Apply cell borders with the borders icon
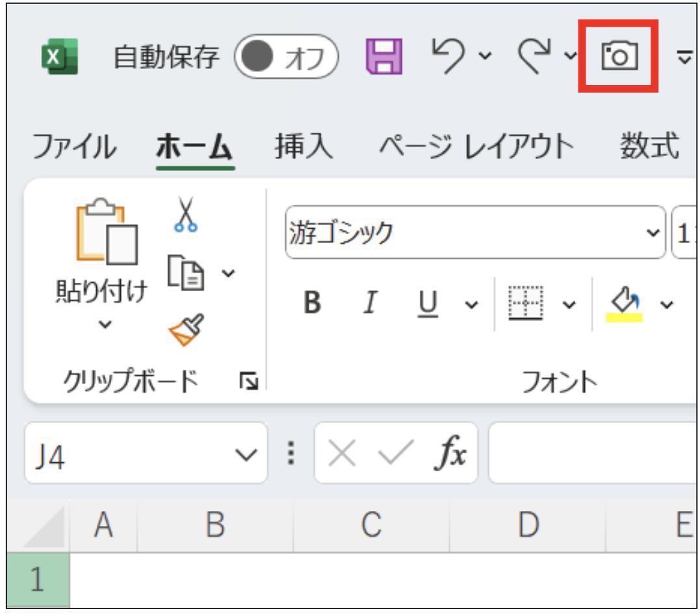The width and height of the screenshot is (700, 613). tap(526, 303)
